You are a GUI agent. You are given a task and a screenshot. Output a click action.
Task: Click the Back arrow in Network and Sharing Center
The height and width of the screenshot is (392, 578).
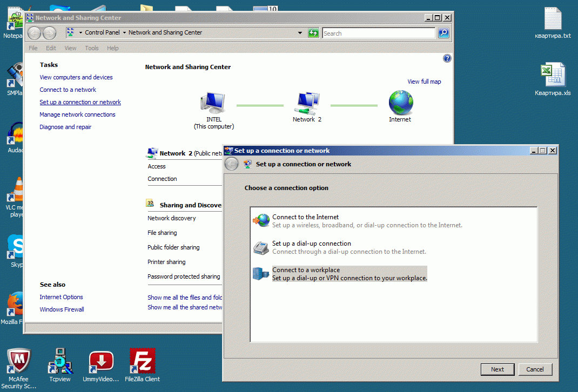pos(34,33)
